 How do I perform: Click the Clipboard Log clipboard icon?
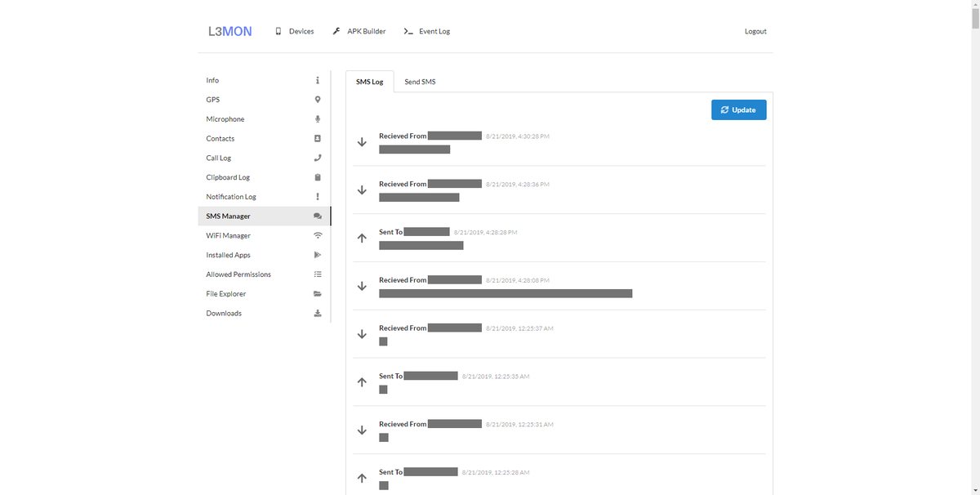point(318,177)
